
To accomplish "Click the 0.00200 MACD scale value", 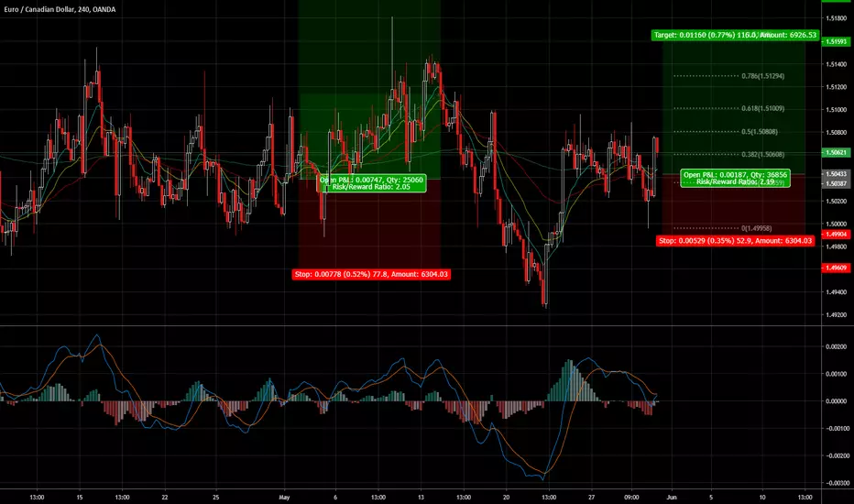I will (x=836, y=346).
